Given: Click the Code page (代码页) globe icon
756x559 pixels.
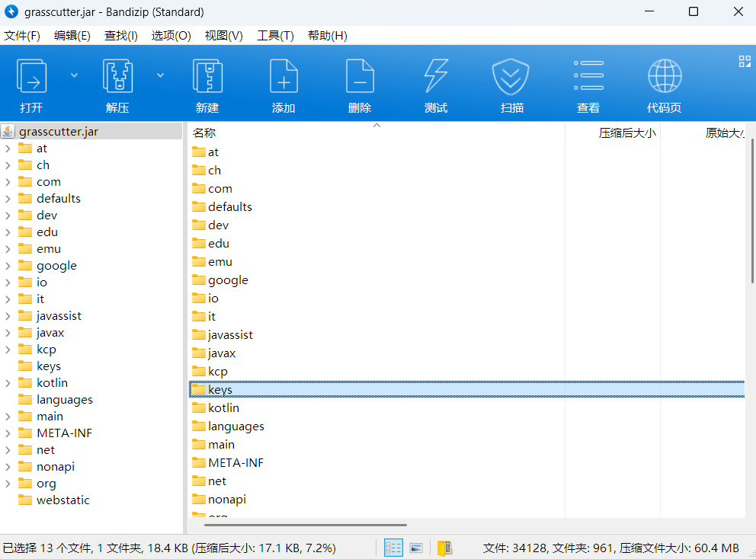Looking at the screenshot, I should point(665,76).
